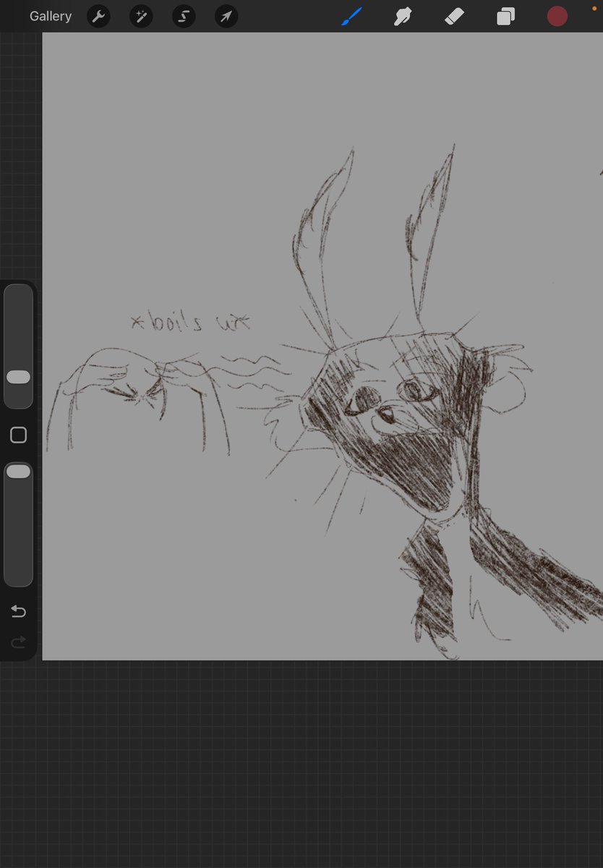This screenshot has width=603, height=868.
Task: Open the Layers panel
Action: pos(505,16)
